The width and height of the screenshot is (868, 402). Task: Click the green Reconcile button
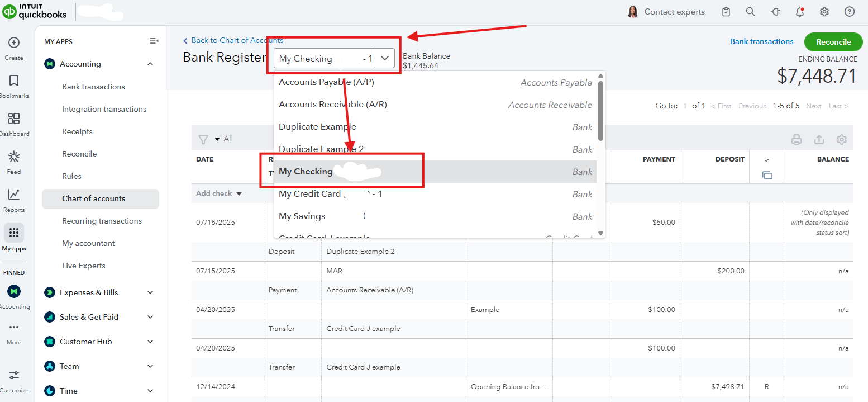833,42
